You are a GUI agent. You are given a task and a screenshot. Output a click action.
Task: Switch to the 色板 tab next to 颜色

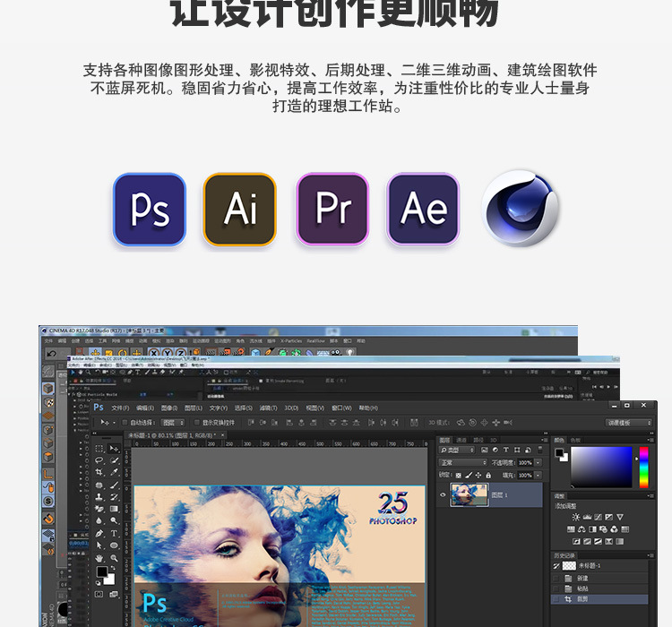(x=575, y=440)
